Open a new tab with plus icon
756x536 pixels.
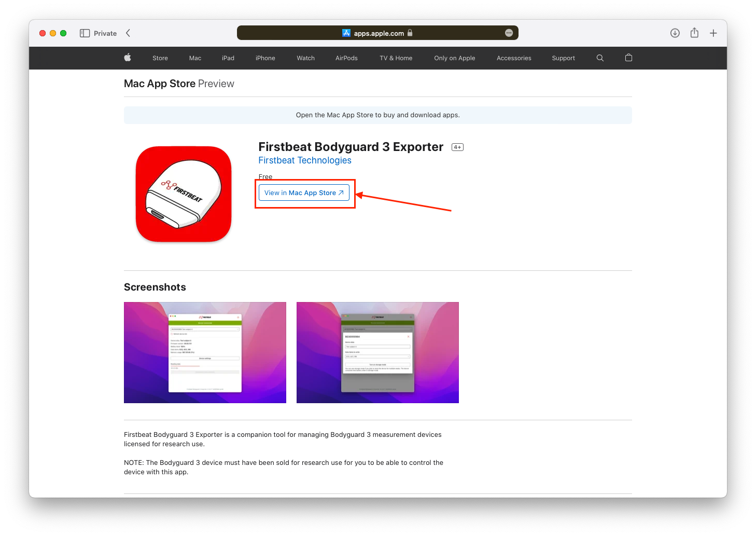pos(713,33)
